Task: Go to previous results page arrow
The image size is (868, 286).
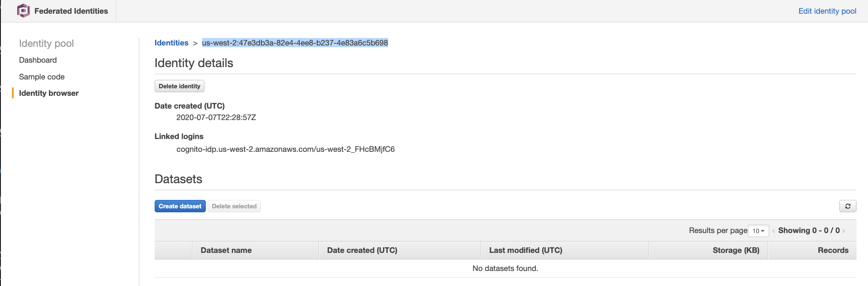Action: [x=773, y=231]
